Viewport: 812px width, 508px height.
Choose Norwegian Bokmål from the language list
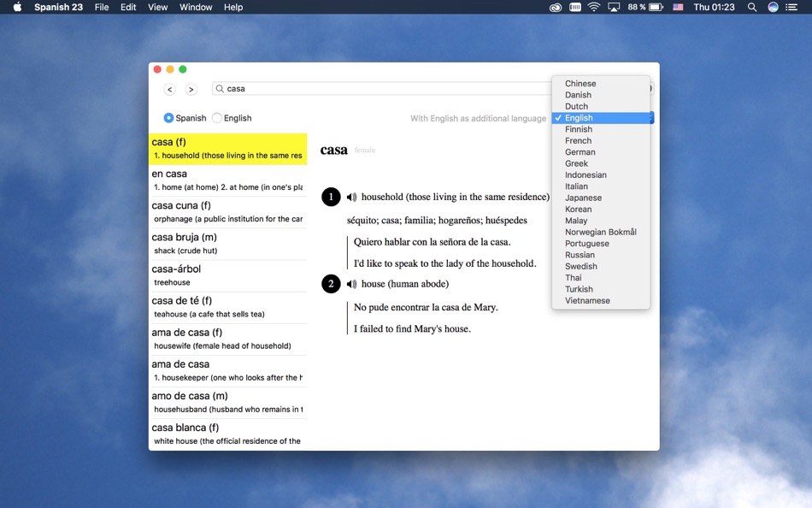(x=601, y=232)
